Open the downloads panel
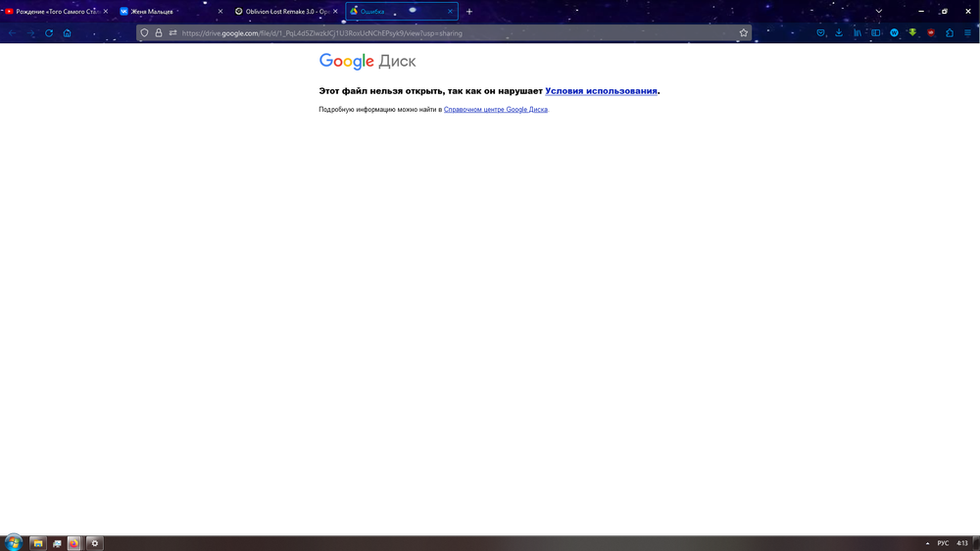Image resolution: width=980 pixels, height=551 pixels. click(839, 33)
